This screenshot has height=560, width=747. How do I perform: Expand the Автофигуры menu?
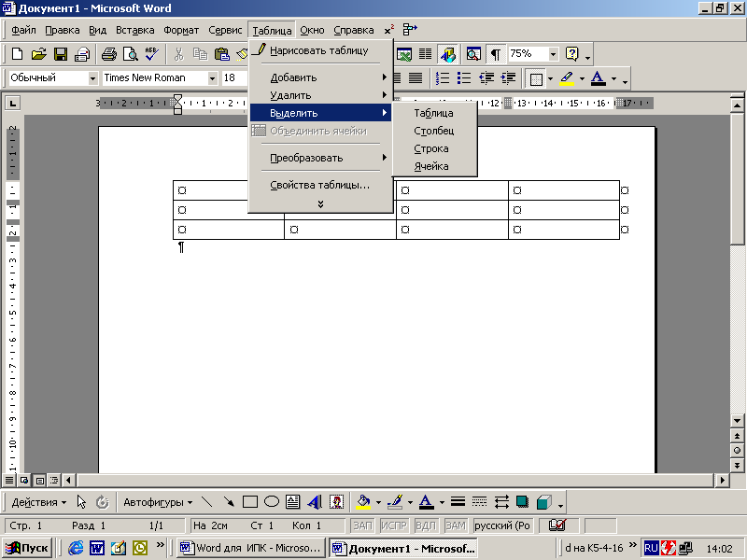click(x=158, y=502)
